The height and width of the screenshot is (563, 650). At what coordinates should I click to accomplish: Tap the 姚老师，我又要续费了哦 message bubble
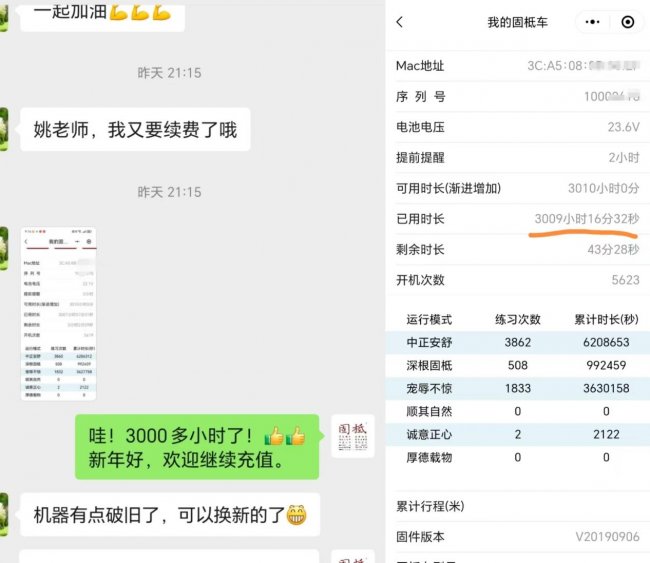click(x=135, y=130)
